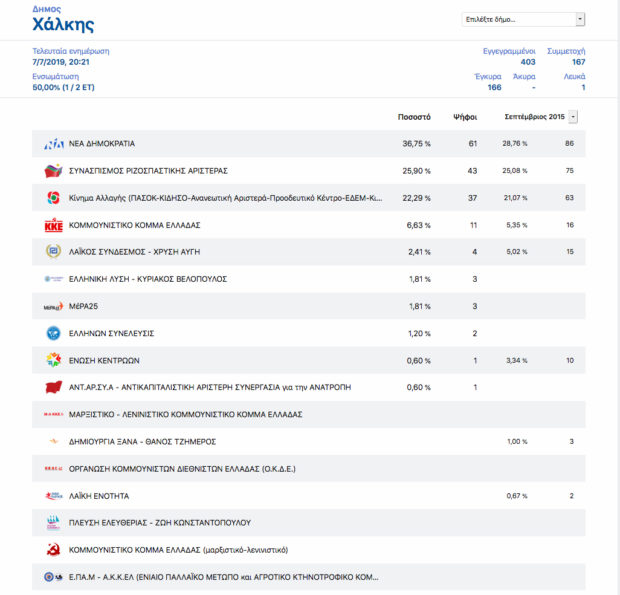Screen dimensions: 620x595
Task: Click the ΣΥΡΙΖΑ flag logo
Action: point(53,171)
